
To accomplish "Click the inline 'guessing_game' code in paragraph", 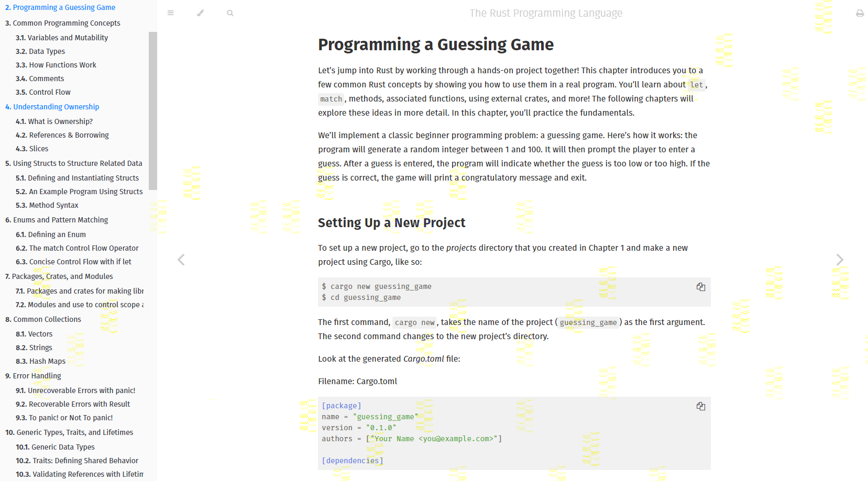I will pyautogui.click(x=588, y=322).
